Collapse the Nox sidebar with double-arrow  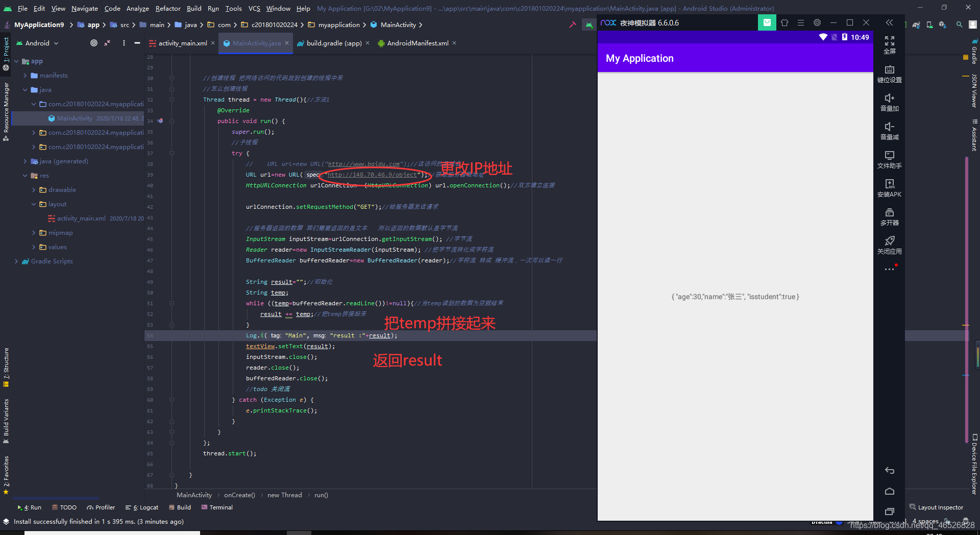(890, 22)
